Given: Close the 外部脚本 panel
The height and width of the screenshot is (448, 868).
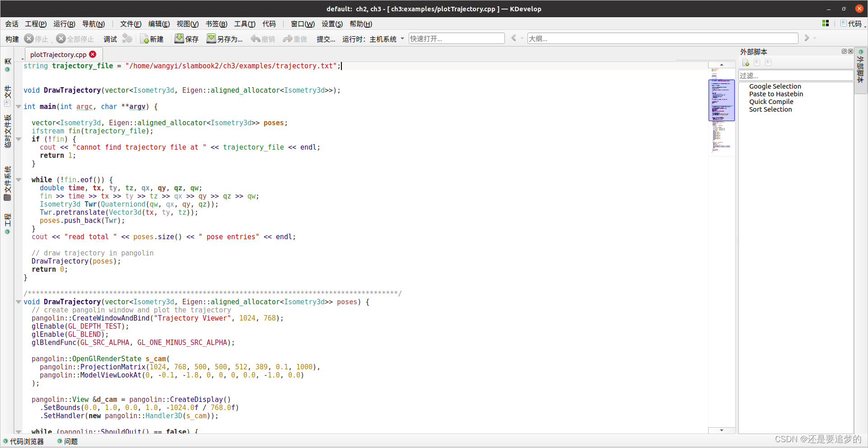Looking at the screenshot, I should pyautogui.click(x=850, y=52).
